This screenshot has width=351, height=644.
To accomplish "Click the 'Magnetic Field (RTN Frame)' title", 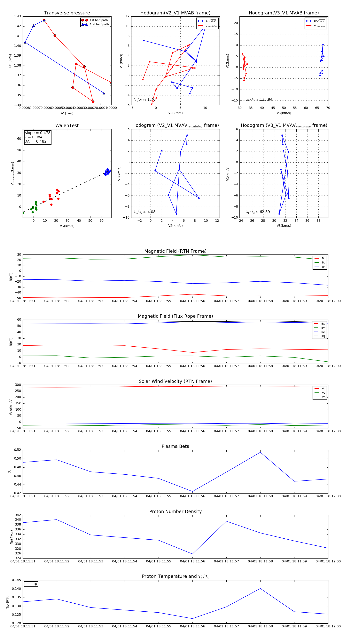I will (x=175, y=251).
